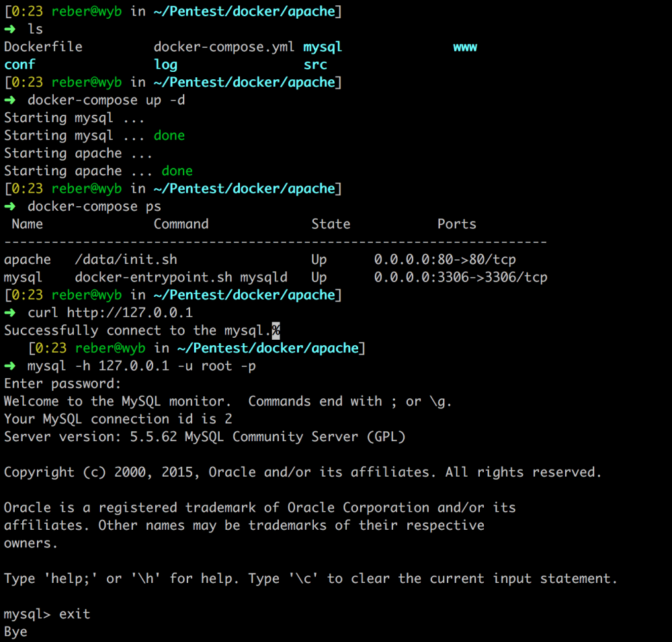The image size is (672, 642).
Task: Click the 'owners.' line
Action: tap(31, 543)
